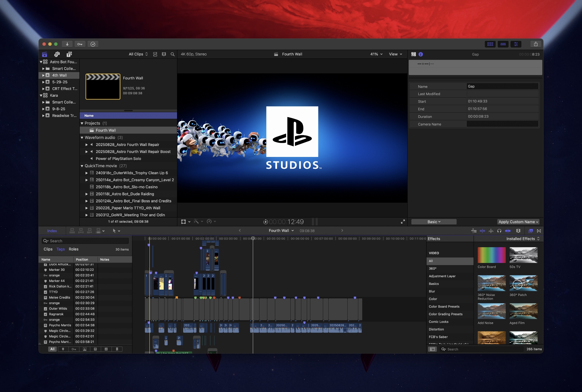Click the Apply Custom Name button
The width and height of the screenshot is (582, 392).
click(x=518, y=222)
